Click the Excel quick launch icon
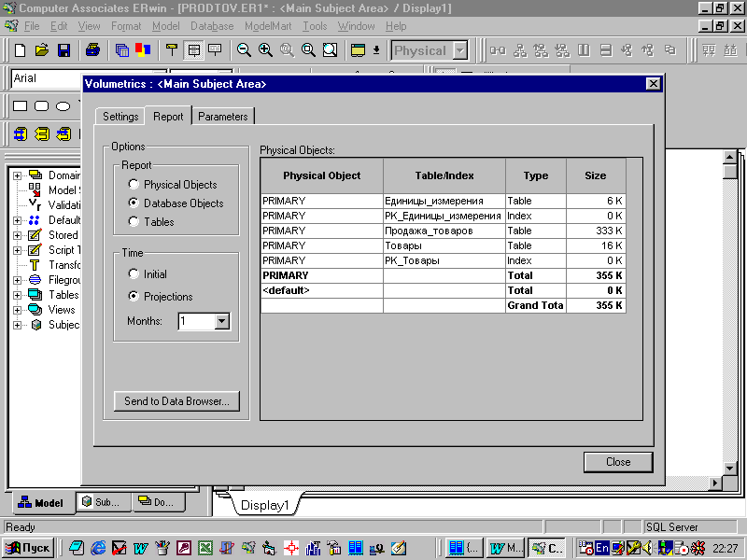Image resolution: width=747 pixels, height=560 pixels. pyautogui.click(x=205, y=548)
